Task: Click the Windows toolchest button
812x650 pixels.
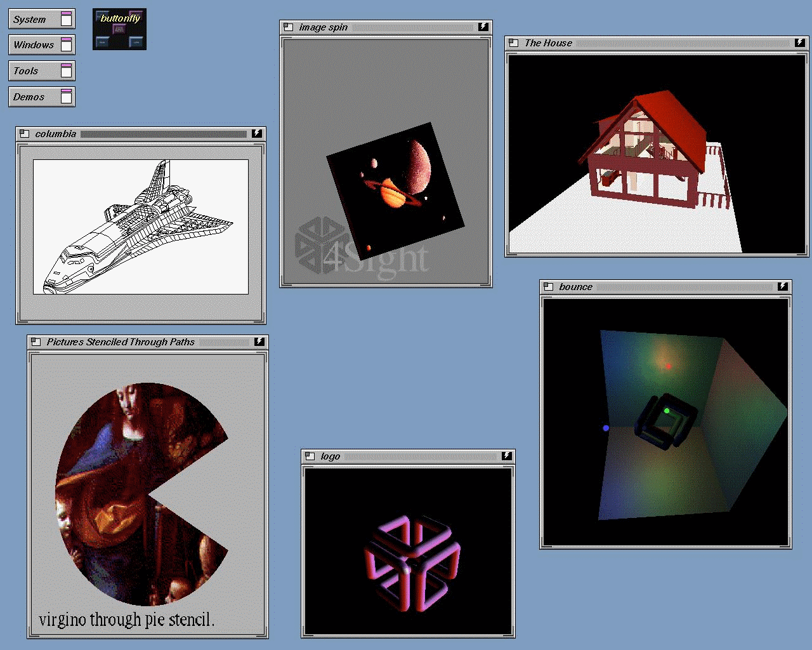Action: [x=34, y=45]
